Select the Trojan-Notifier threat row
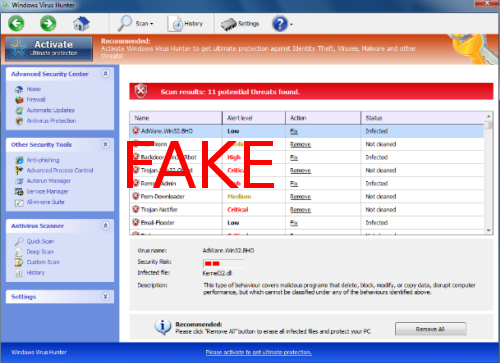 307,209
